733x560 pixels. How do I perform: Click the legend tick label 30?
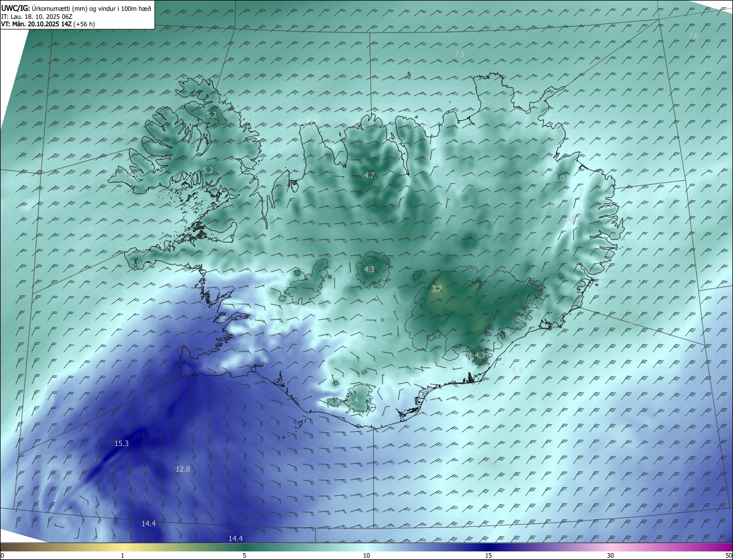click(610, 555)
